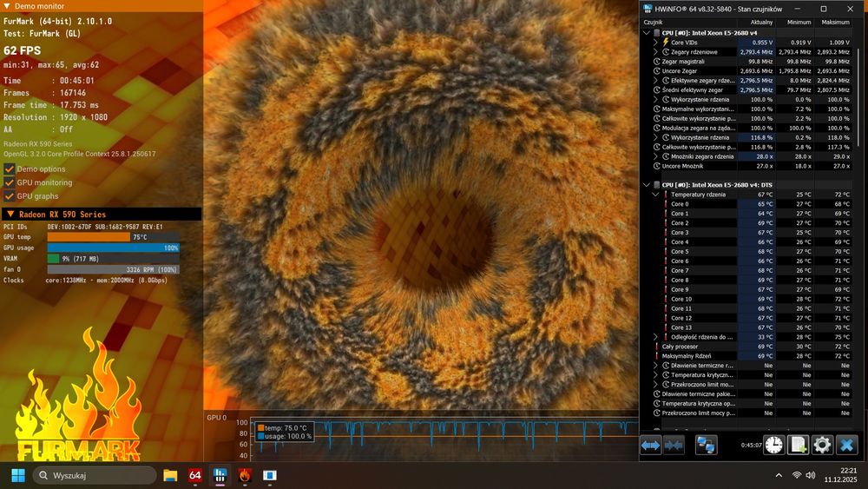
Task: Click the HWiNFO logo in the title bar
Action: point(648,9)
